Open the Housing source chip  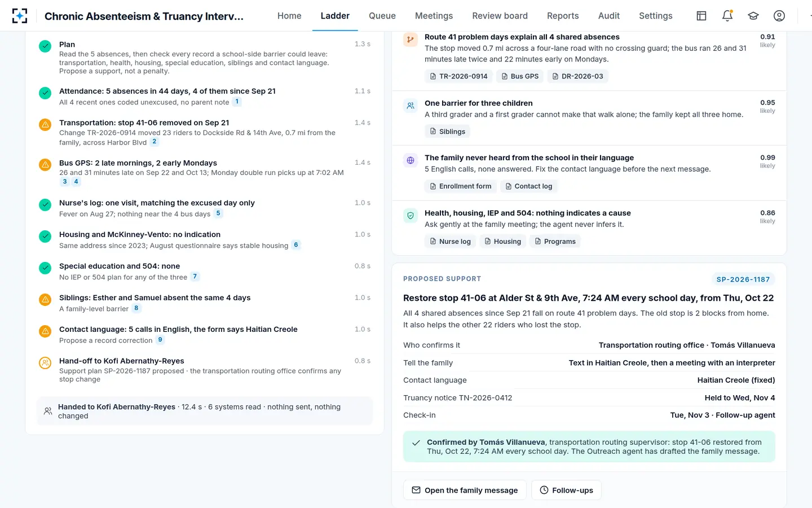click(x=502, y=242)
